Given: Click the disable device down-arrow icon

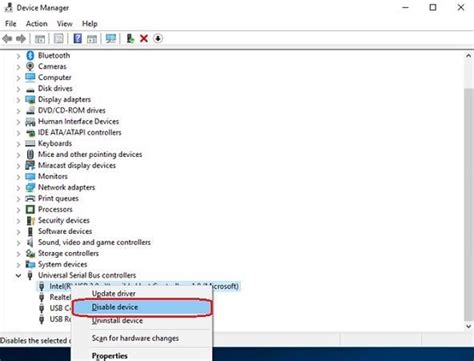Looking at the screenshot, I should pos(158,39).
